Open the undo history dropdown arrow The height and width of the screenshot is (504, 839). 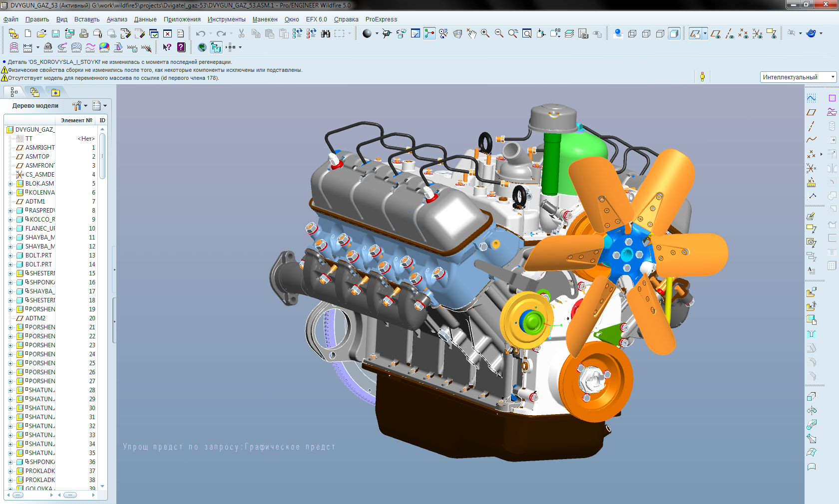tap(210, 33)
